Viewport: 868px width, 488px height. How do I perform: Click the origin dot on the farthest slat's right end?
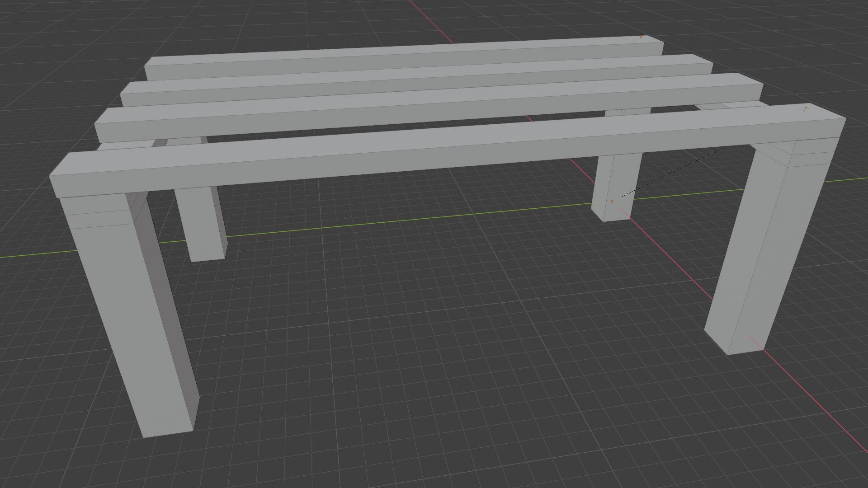641,36
